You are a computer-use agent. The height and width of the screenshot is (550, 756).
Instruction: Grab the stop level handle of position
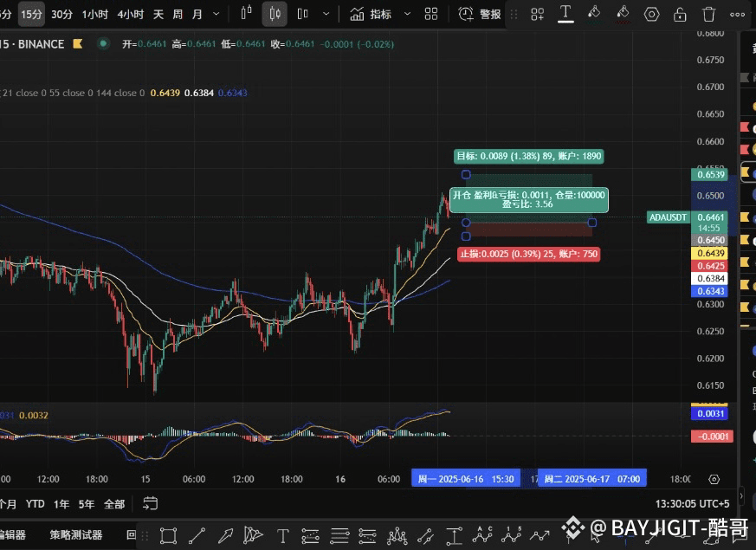point(466,236)
